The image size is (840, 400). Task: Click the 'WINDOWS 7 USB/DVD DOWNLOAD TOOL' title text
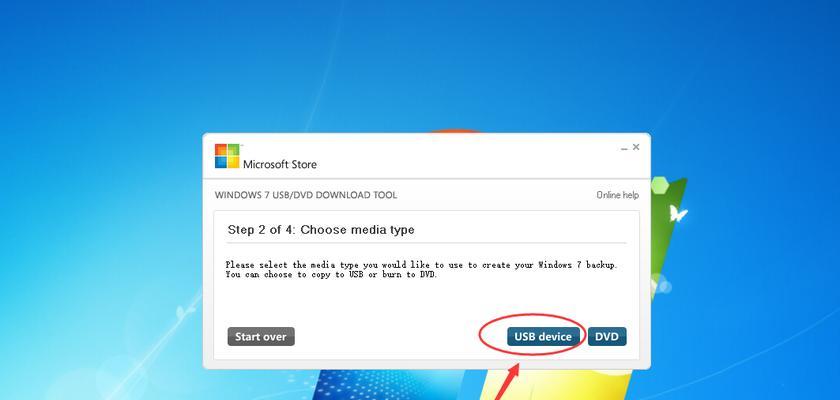coord(306,195)
